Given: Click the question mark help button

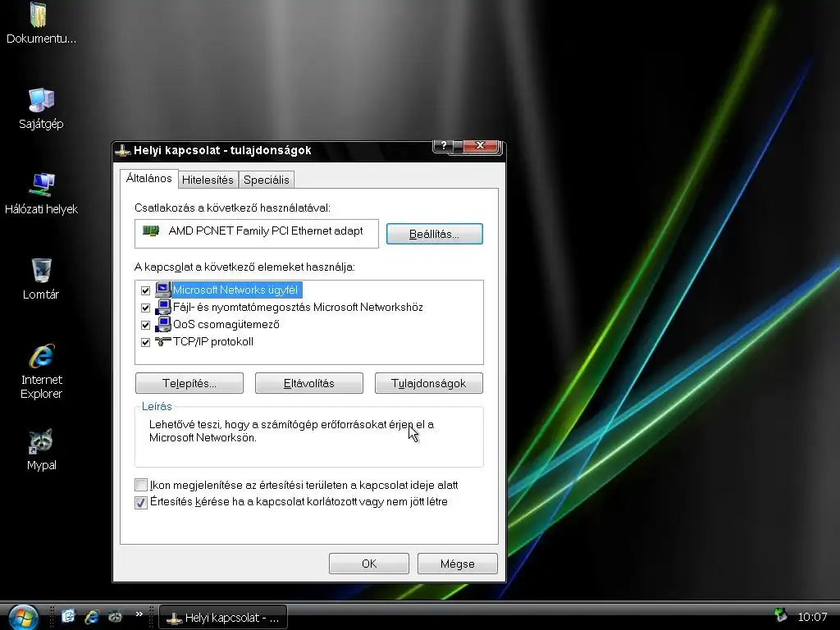Looking at the screenshot, I should 444,146.
